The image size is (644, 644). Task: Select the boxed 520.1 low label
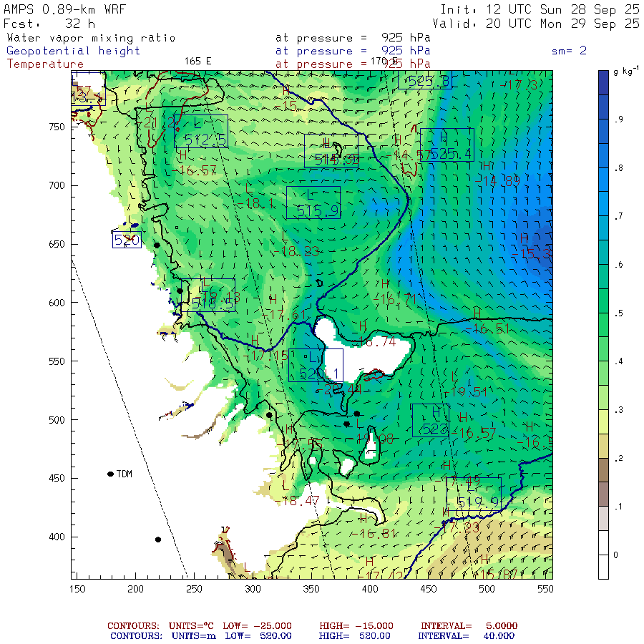click(316, 365)
